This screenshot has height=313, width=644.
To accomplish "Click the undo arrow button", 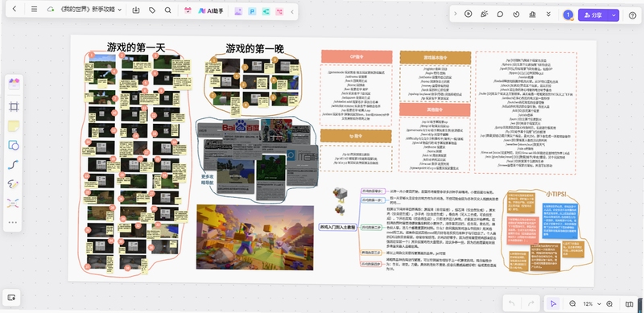I will [x=512, y=304].
